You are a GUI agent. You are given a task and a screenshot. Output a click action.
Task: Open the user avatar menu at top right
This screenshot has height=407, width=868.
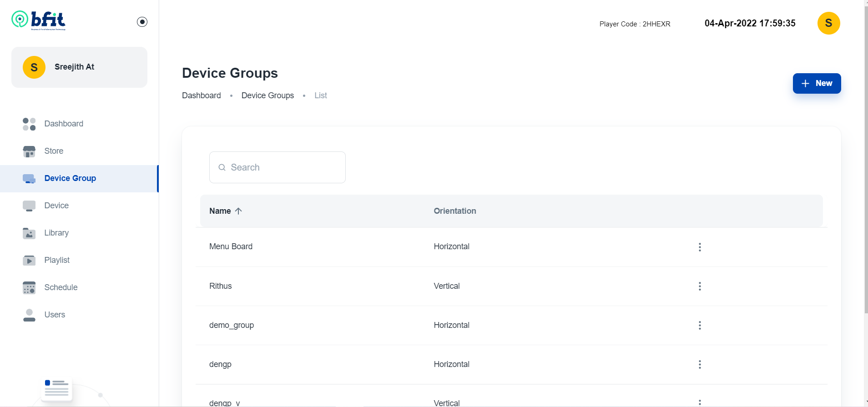[828, 23]
